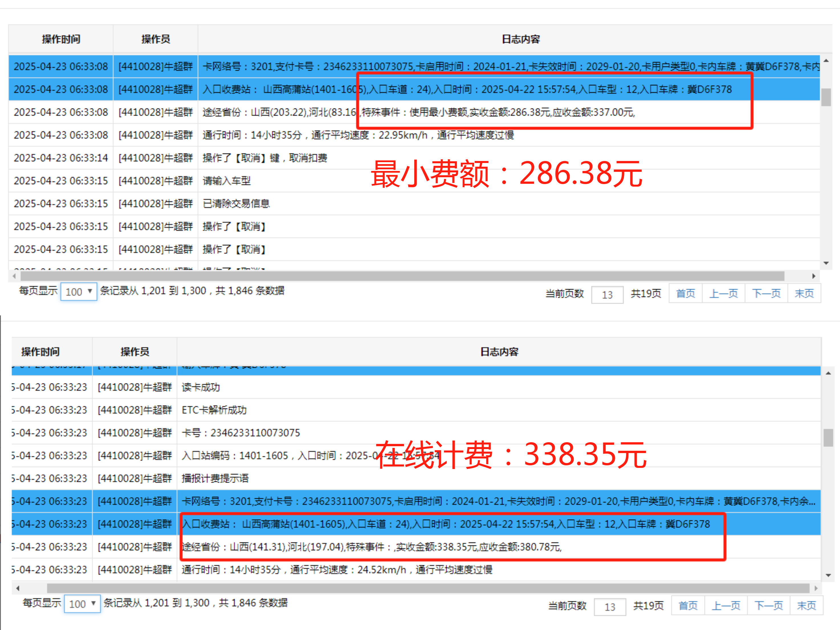The height and width of the screenshot is (630, 840).
Task: Select row ETC卡解析成功
Action: coord(416,410)
